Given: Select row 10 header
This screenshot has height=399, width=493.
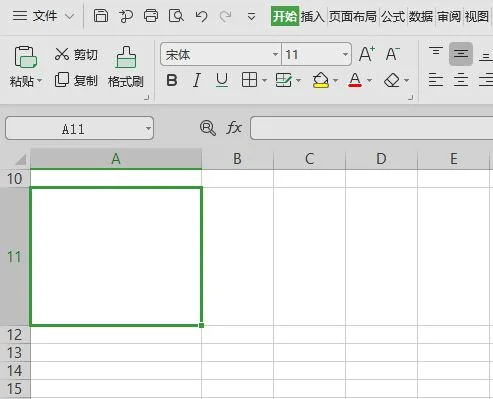Looking at the screenshot, I should point(15,179).
